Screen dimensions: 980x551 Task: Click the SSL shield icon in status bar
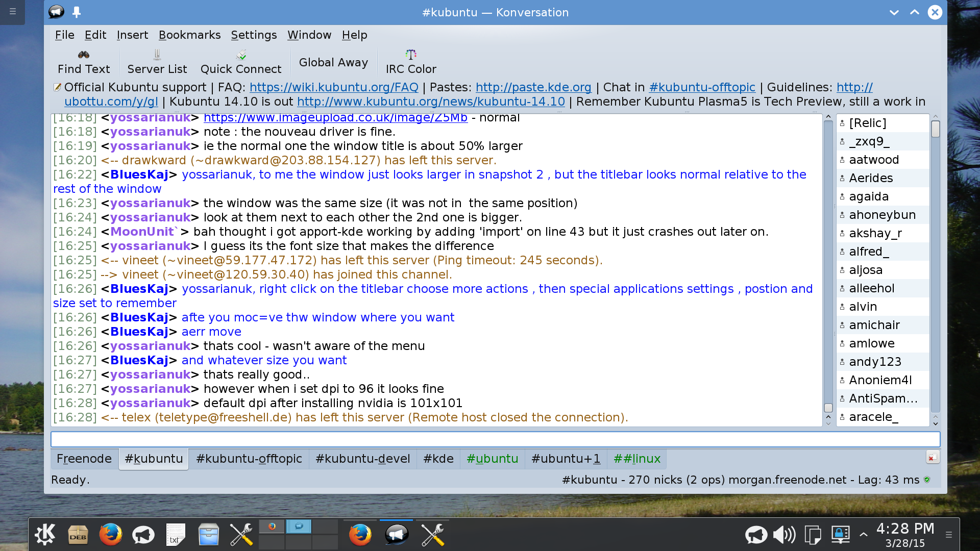927,480
